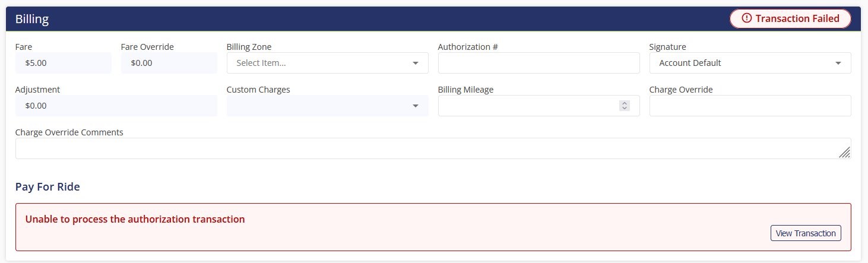Click the Billing Zone label

click(x=249, y=47)
